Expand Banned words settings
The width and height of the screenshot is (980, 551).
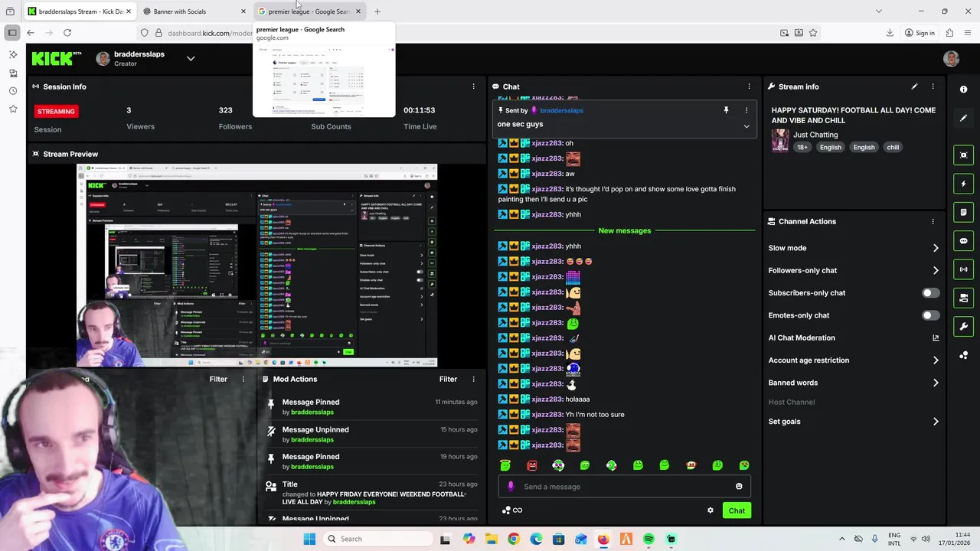[x=935, y=383]
